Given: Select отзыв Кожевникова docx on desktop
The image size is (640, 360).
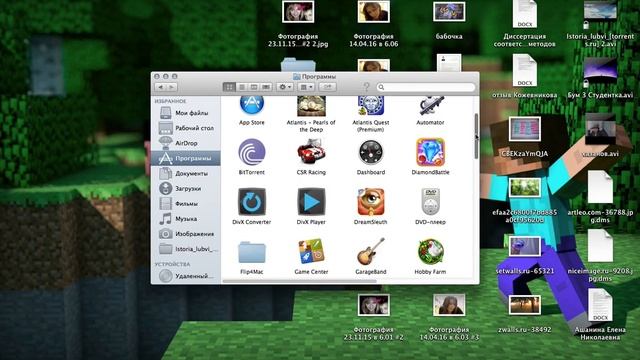Looking at the screenshot, I should (x=524, y=71).
